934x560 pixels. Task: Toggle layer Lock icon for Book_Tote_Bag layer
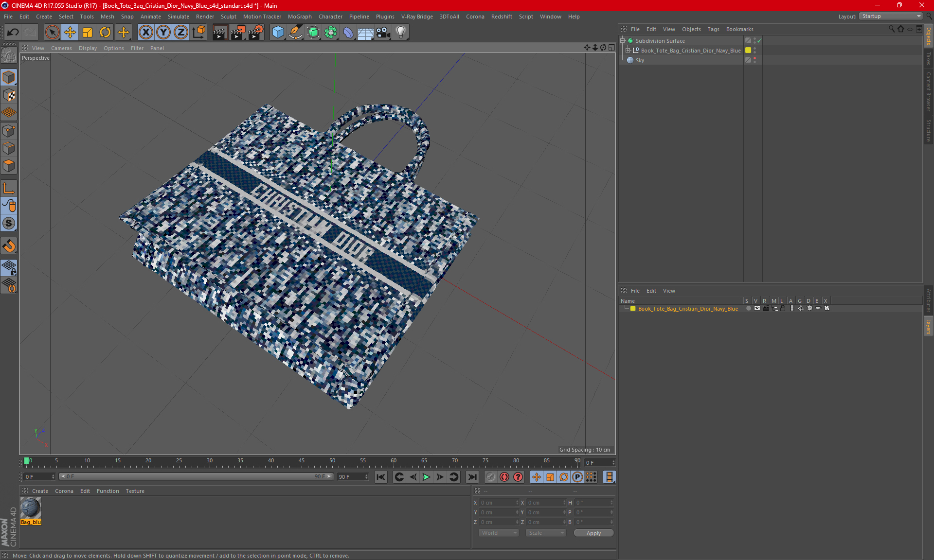(x=783, y=309)
